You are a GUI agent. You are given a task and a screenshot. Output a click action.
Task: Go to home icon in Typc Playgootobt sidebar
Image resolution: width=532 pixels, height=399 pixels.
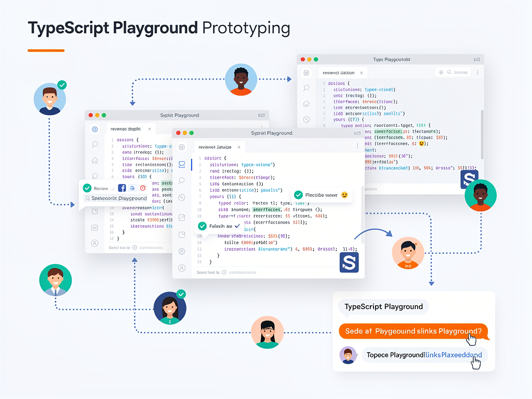(307, 104)
